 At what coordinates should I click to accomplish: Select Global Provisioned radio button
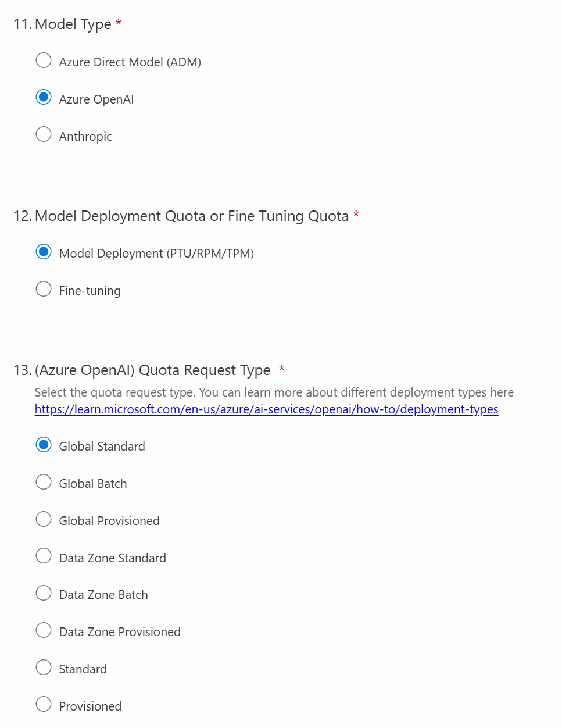click(x=44, y=519)
